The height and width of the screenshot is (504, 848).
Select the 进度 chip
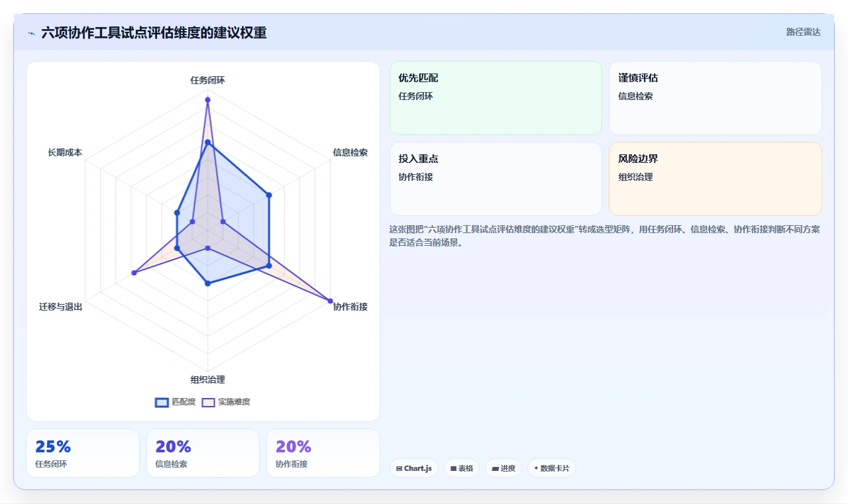pos(503,468)
